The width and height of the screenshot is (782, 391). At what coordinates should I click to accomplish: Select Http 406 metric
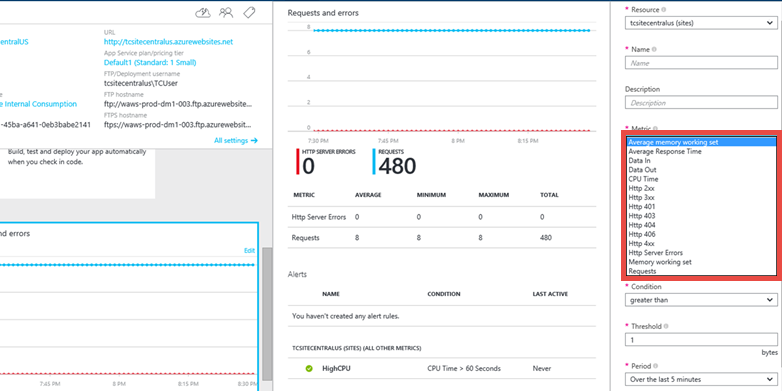tap(701, 234)
